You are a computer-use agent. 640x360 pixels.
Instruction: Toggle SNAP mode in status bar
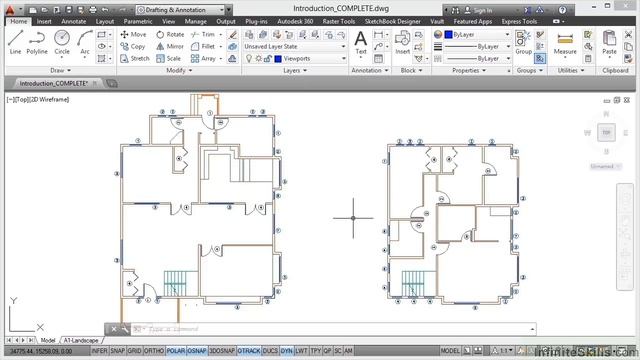(118, 351)
